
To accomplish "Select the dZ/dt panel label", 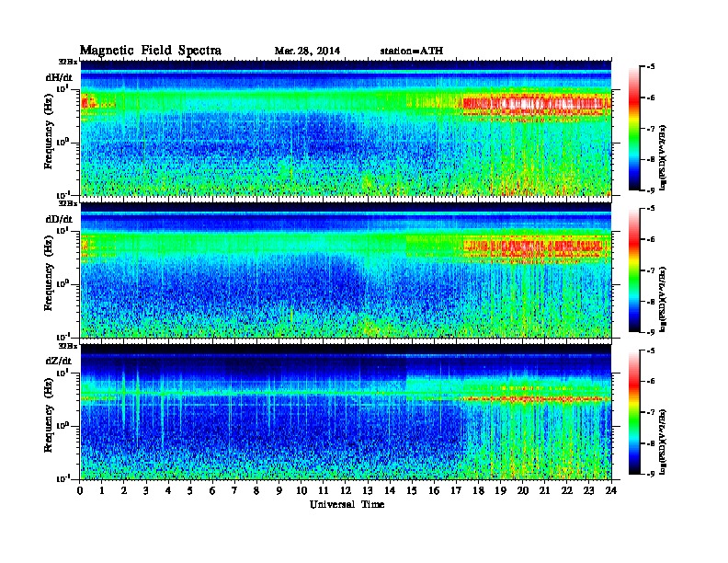I will click(59, 361).
